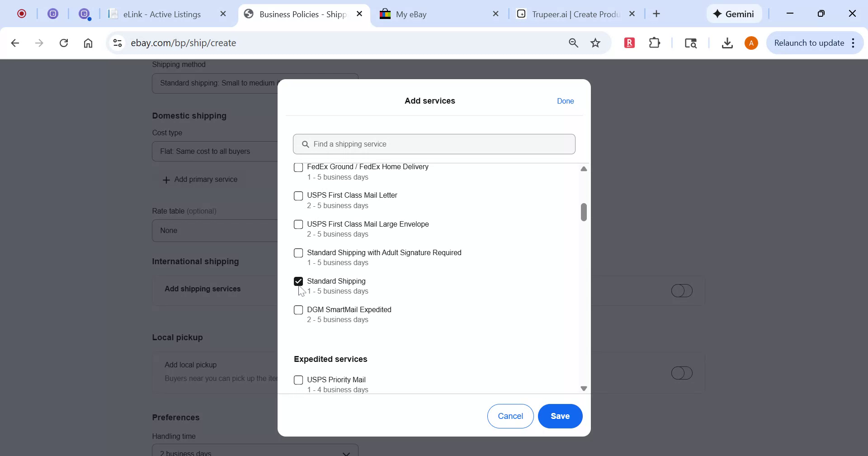Open the browser Extensions puzzle icon
Image resolution: width=868 pixels, height=456 pixels.
(655, 43)
